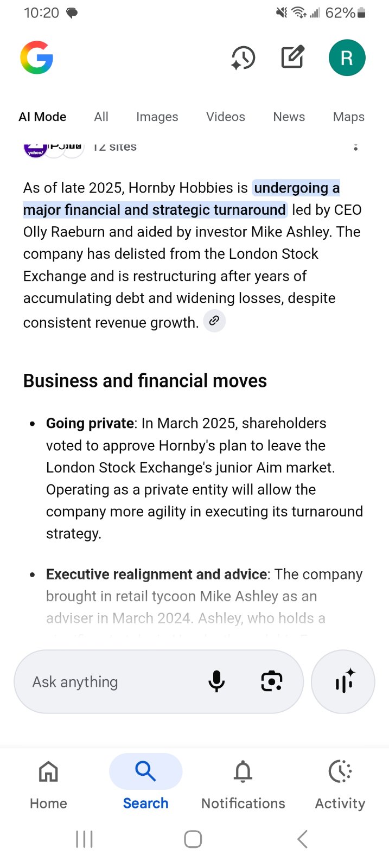Open AI Mode history icon
This screenshot has height=868, width=389.
click(243, 58)
